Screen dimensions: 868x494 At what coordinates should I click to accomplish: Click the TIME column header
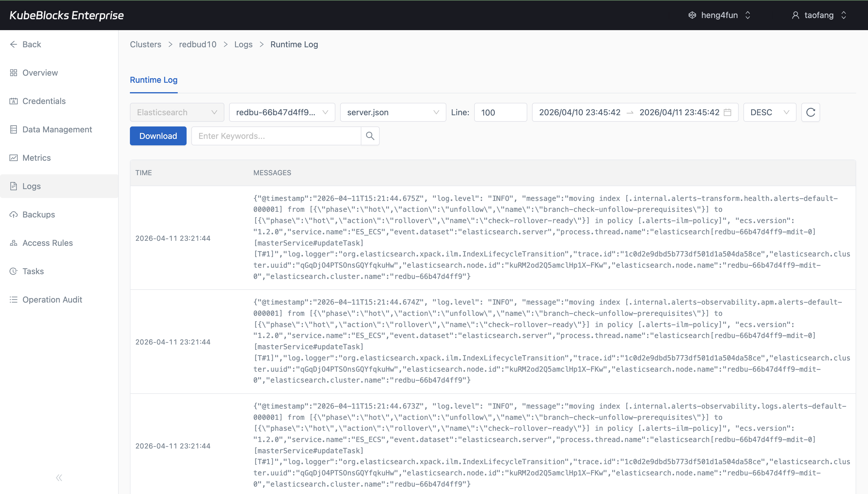pyautogui.click(x=143, y=173)
